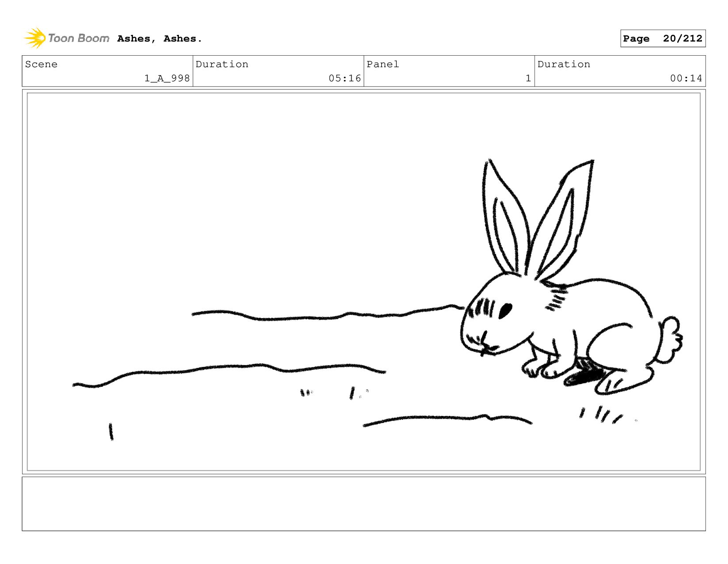Select panel duration value '00:14'
This screenshot has width=728, height=564.
[686, 78]
